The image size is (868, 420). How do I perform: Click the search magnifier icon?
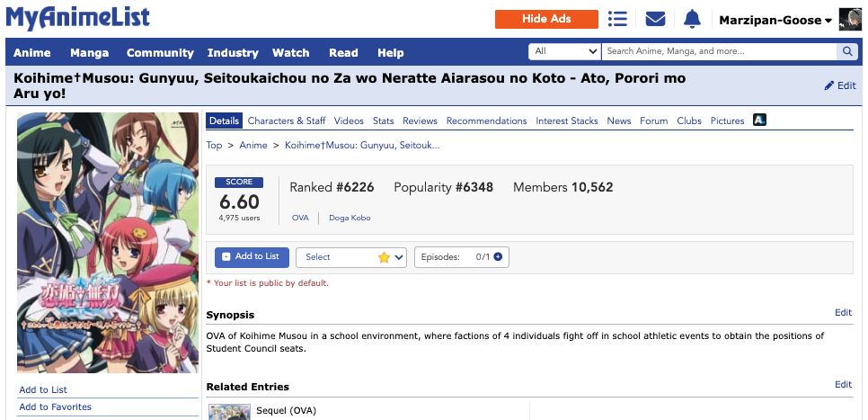846,52
